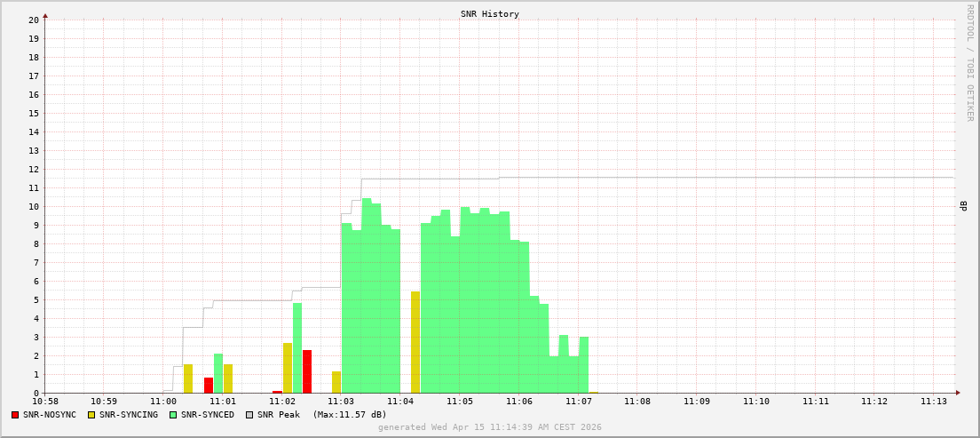
Task: Click the 10:58 time axis label
Action: 44,402
